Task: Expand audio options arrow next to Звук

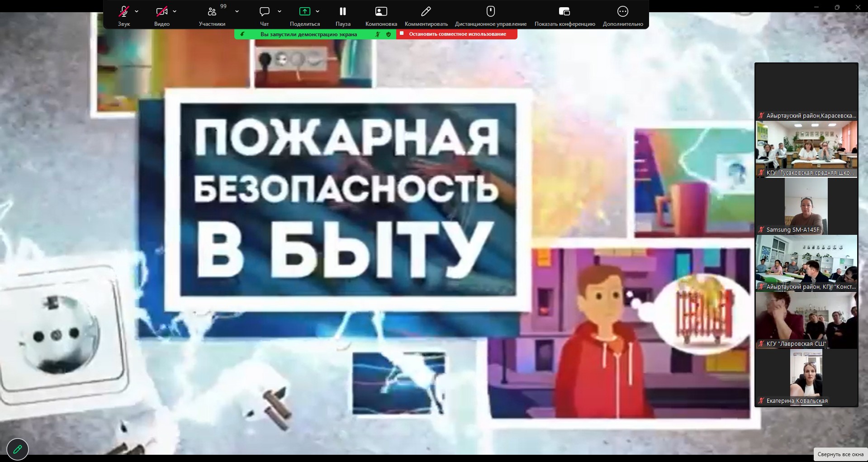Action: pos(137,12)
